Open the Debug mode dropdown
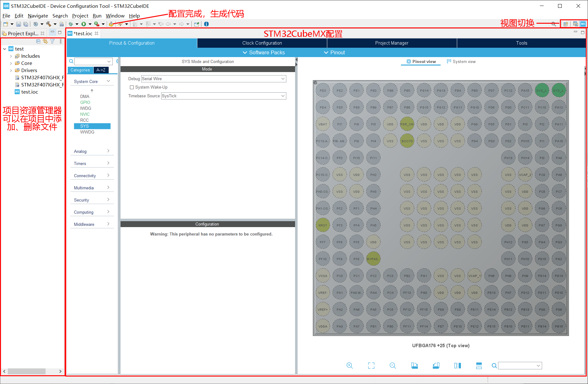Image resolution: width=588 pixels, height=384 pixels. [x=214, y=79]
